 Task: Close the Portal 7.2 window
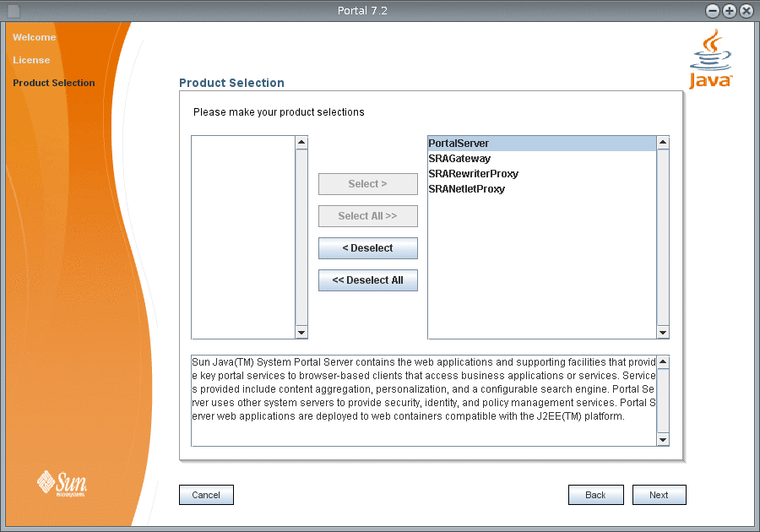(x=746, y=11)
